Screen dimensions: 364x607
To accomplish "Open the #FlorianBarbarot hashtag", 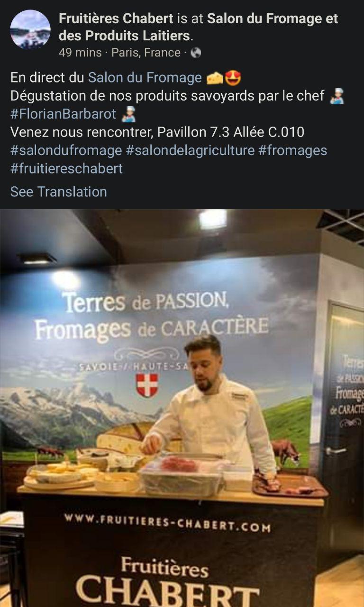I will 63,114.
